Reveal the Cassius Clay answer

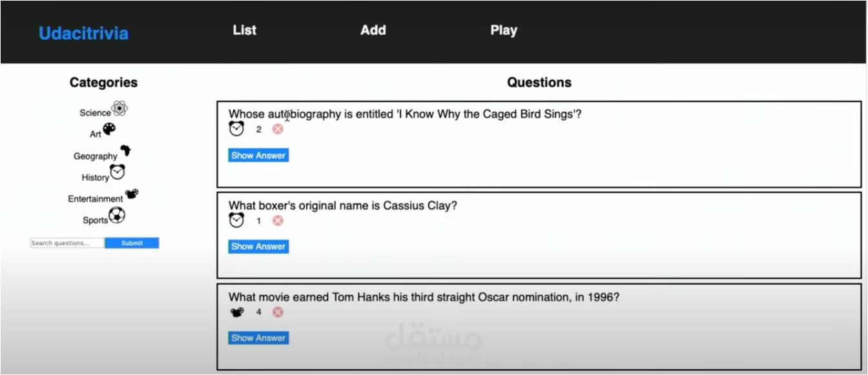coord(258,246)
